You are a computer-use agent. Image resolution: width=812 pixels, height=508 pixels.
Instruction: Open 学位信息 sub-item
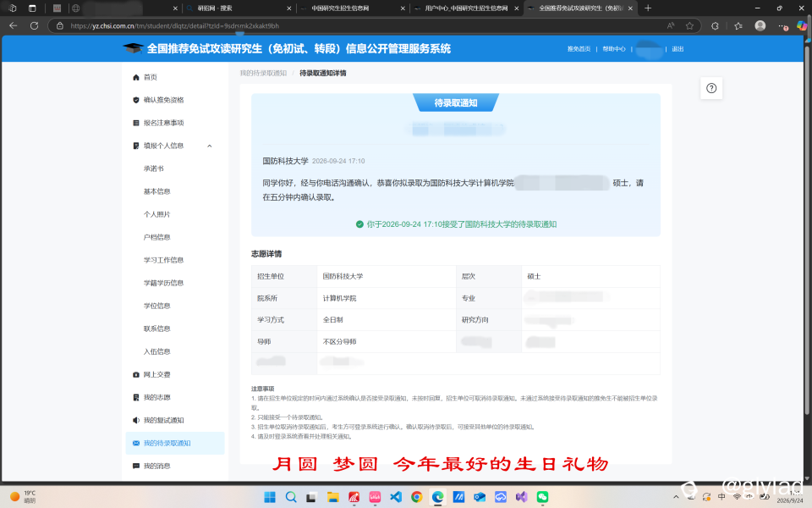coord(157,306)
